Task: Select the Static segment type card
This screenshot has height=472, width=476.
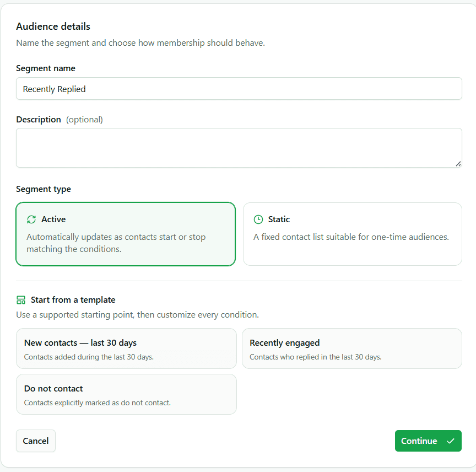Action: [x=353, y=234]
